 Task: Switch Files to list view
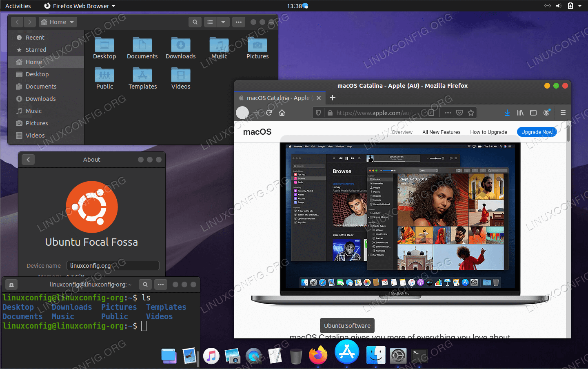210,22
